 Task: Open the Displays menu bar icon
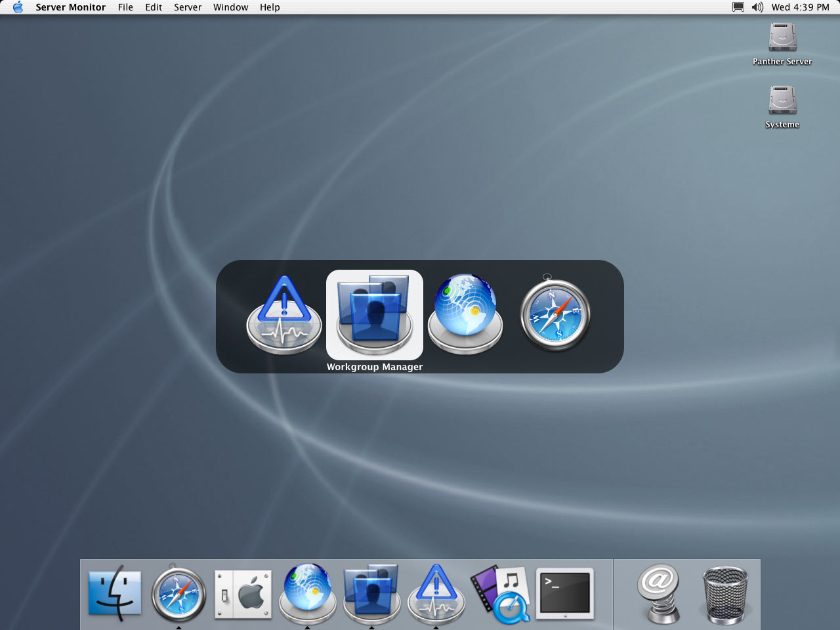click(738, 7)
